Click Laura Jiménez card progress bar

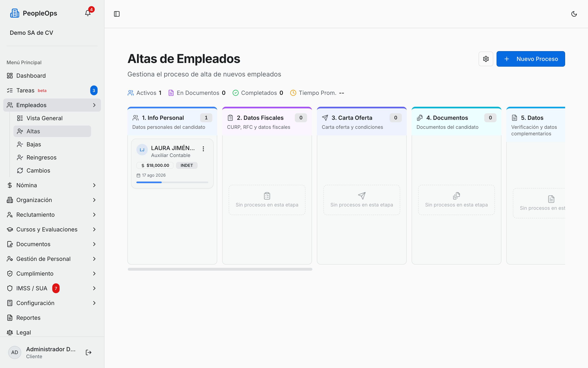172,182
